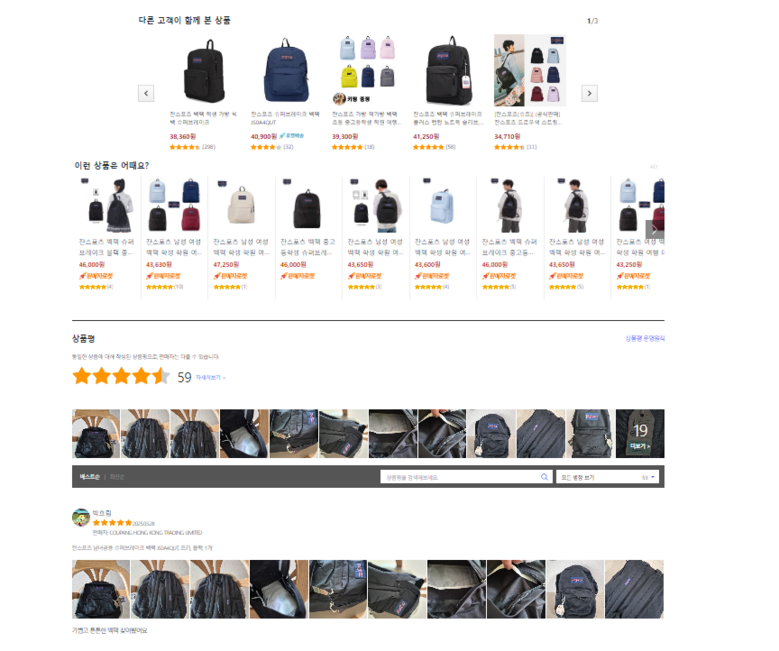The image size is (779, 651).
Task: Open the black backpack listing for 41,250원
Action: point(449,70)
